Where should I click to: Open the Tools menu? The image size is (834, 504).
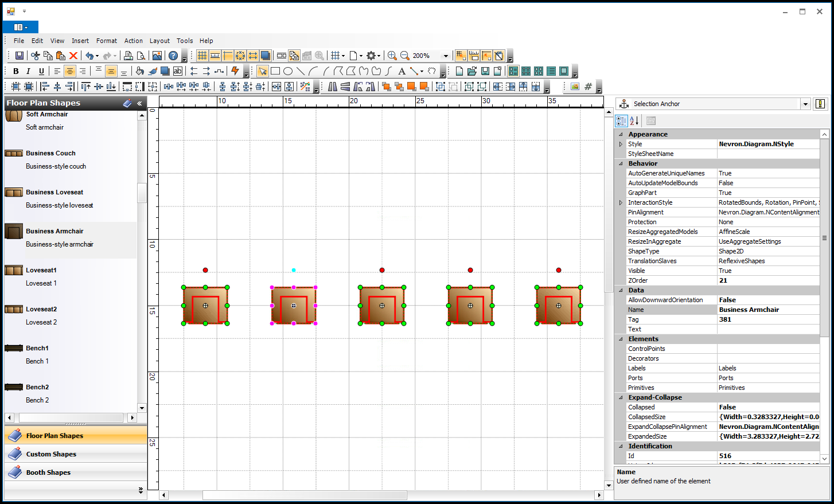(185, 41)
